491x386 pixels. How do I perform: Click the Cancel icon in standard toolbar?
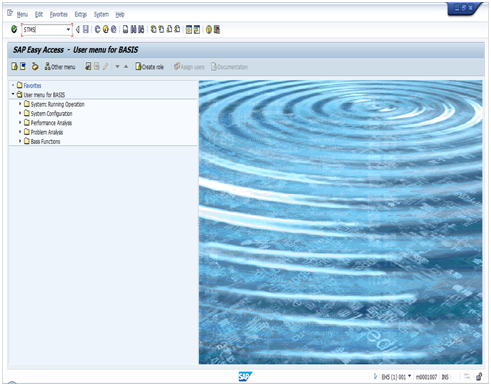[114, 29]
